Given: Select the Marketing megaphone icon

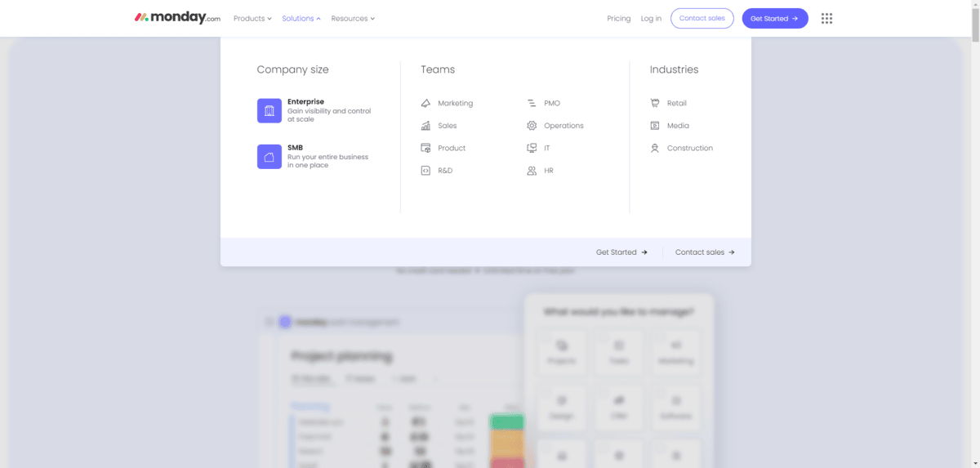Looking at the screenshot, I should (425, 104).
